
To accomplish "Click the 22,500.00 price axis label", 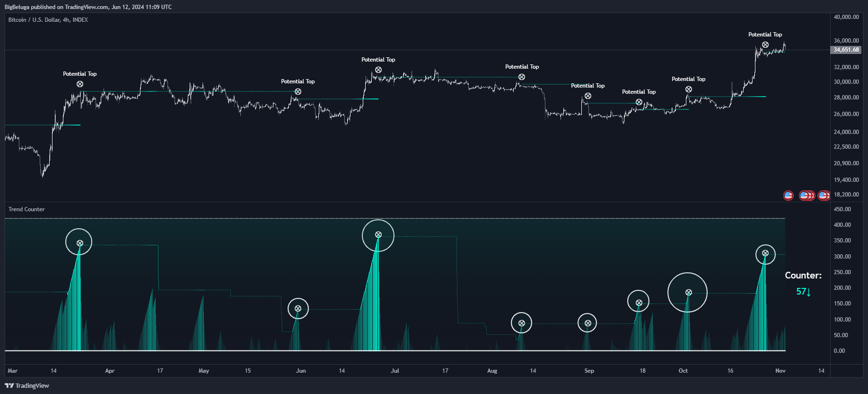I will tap(846, 147).
